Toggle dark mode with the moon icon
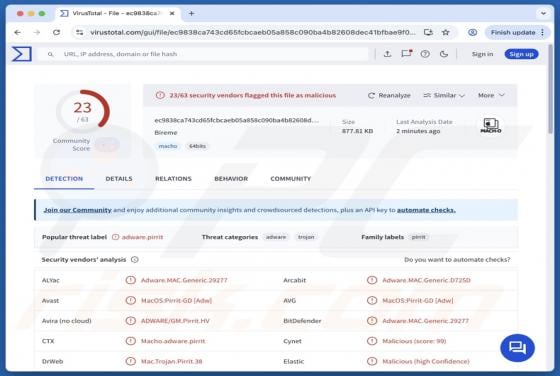Image resolution: width=560 pixels, height=376 pixels. 444,54
